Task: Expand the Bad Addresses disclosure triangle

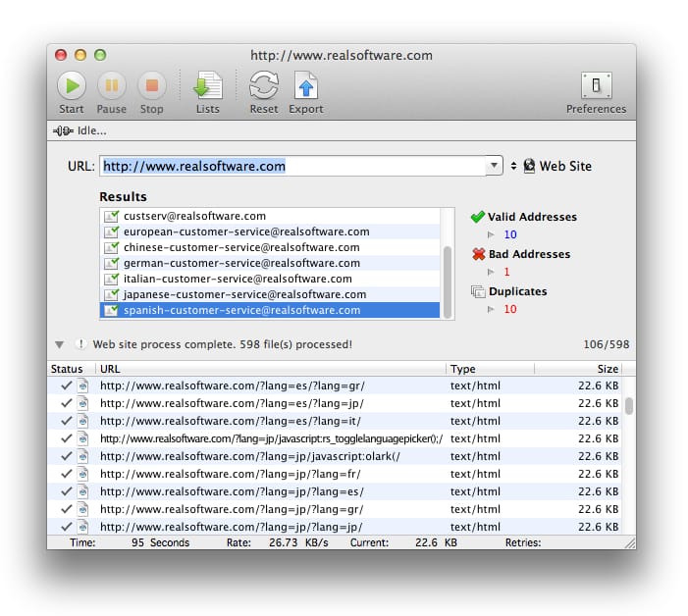Action: [493, 273]
